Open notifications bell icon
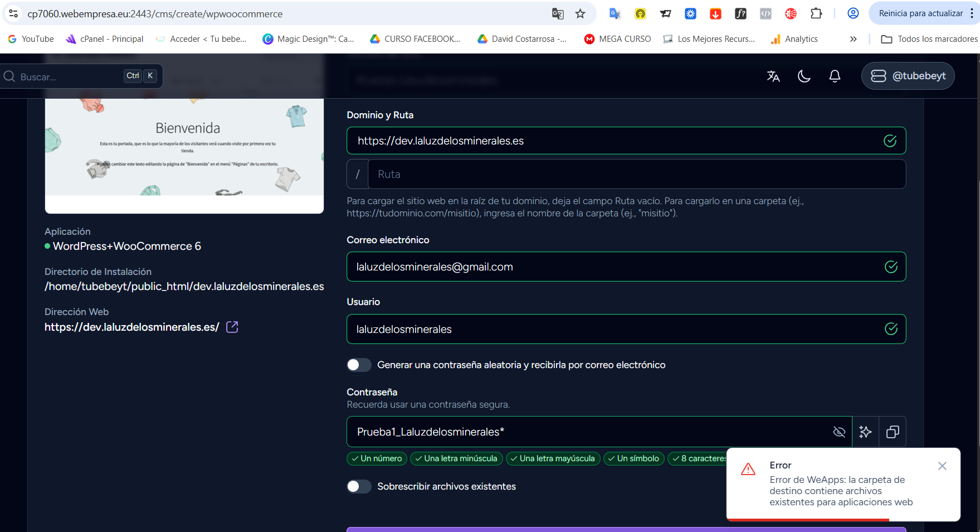The height and width of the screenshot is (532, 980). tap(835, 76)
